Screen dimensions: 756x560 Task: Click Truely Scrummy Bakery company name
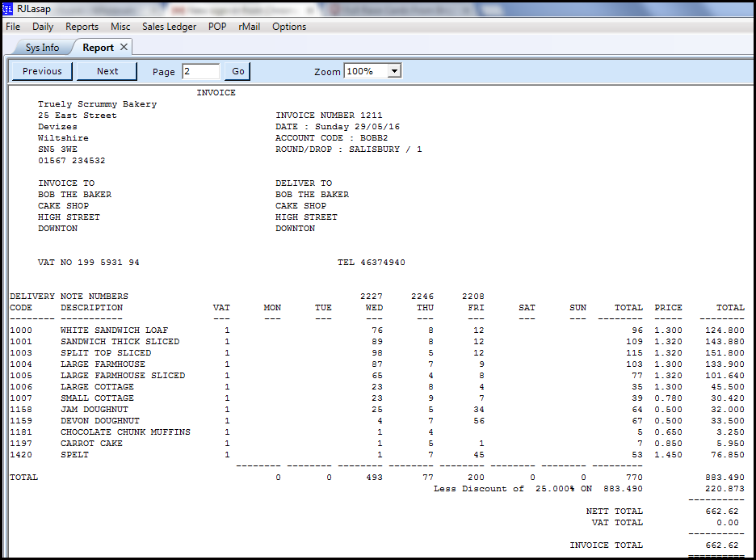pos(98,104)
